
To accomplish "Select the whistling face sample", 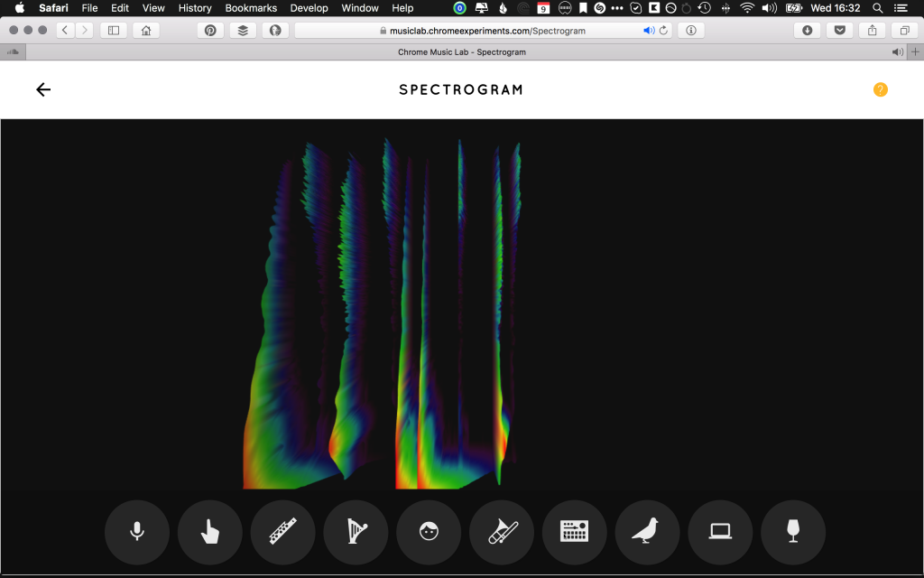I will tap(429, 533).
